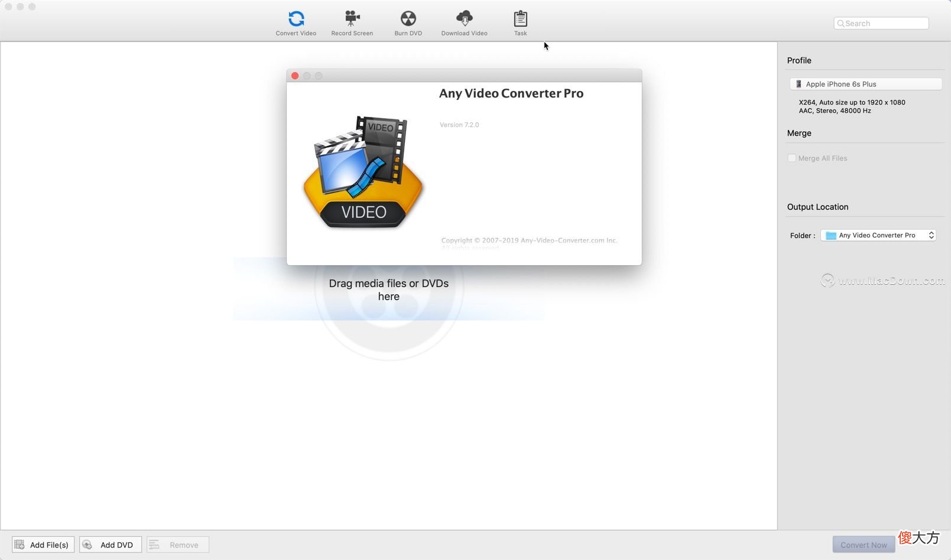Click the Add DVD button
Image resolution: width=951 pixels, height=560 pixels.
pos(111,545)
